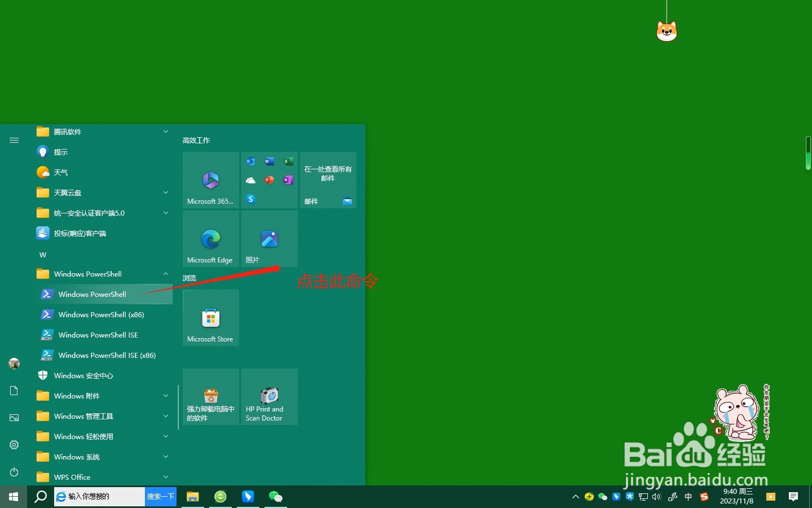Open the 邮件 mail tile
The height and width of the screenshot is (508, 812).
tap(328, 180)
